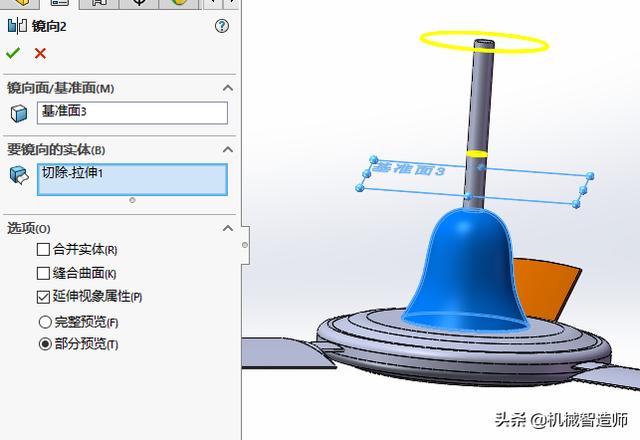640x440 pixels.
Task: Uncheck the 延伸视象属性(P) checkbox
Action: (43, 297)
